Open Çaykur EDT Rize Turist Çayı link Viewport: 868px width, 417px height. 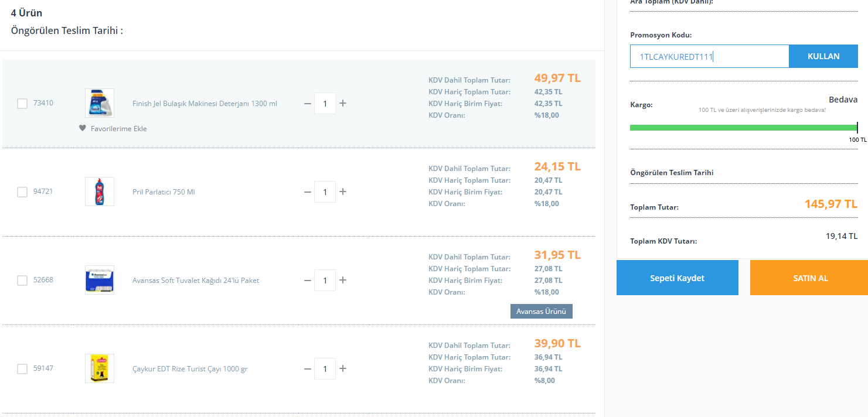[190, 369]
